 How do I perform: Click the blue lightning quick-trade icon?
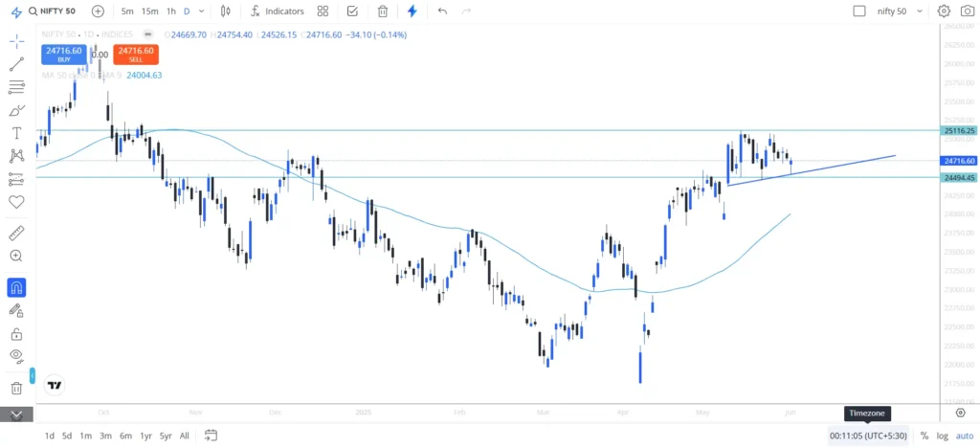pos(412,11)
